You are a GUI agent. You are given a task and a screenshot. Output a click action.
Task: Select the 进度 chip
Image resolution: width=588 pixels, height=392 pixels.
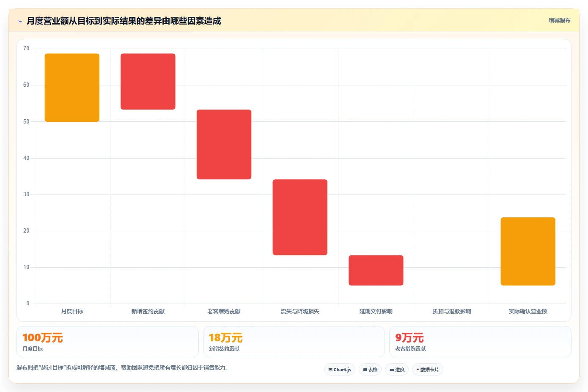pos(397,370)
